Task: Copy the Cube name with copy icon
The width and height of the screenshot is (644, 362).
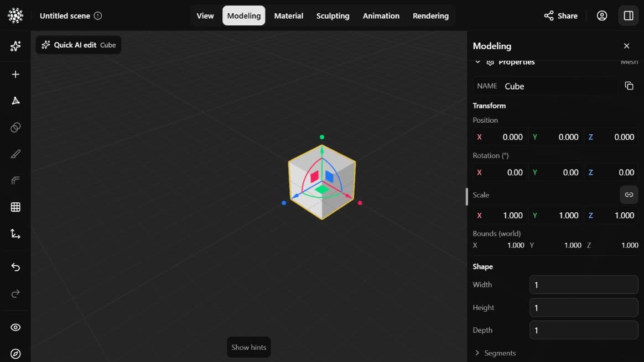Action: coord(629,86)
